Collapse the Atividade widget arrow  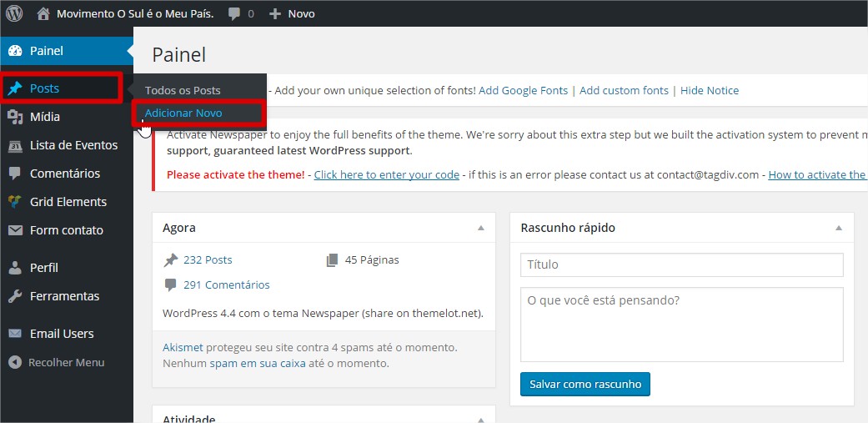[x=480, y=419]
